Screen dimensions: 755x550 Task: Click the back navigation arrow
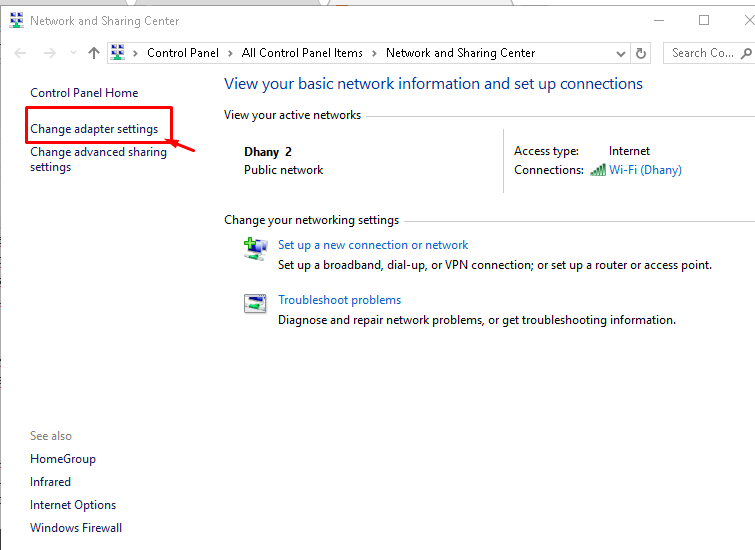[x=21, y=53]
